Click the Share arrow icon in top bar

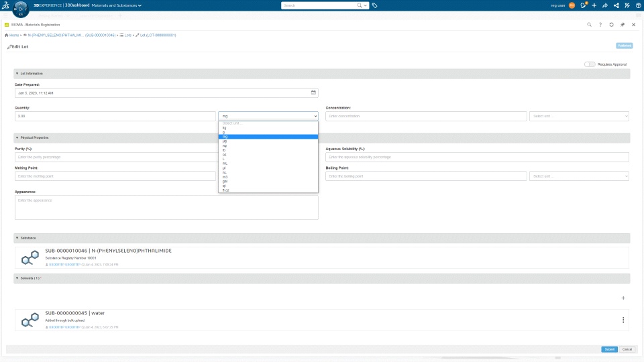click(x=605, y=5)
